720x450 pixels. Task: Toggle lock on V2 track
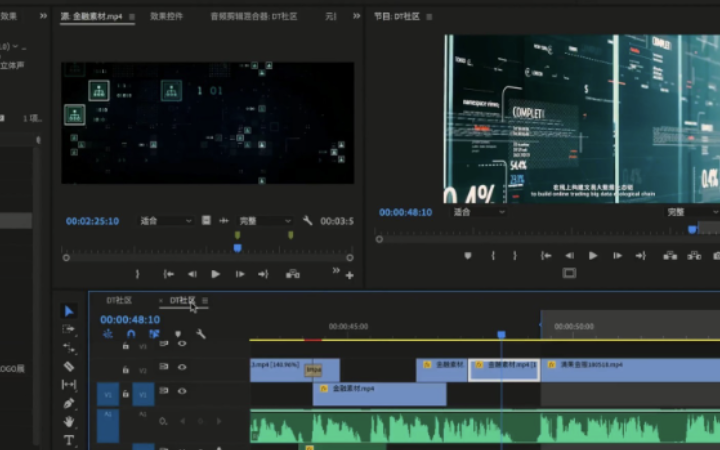[x=125, y=367]
